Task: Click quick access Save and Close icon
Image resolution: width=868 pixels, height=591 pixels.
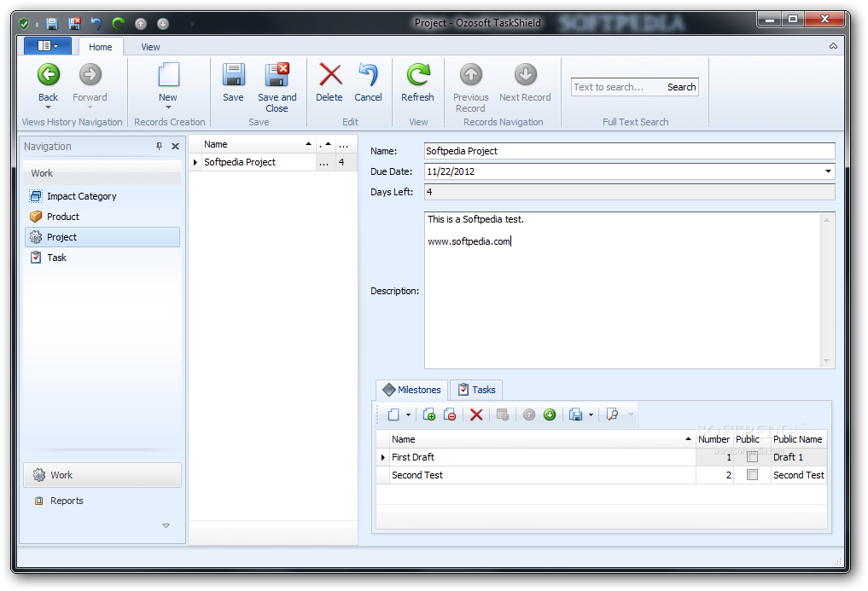Action: click(x=74, y=24)
